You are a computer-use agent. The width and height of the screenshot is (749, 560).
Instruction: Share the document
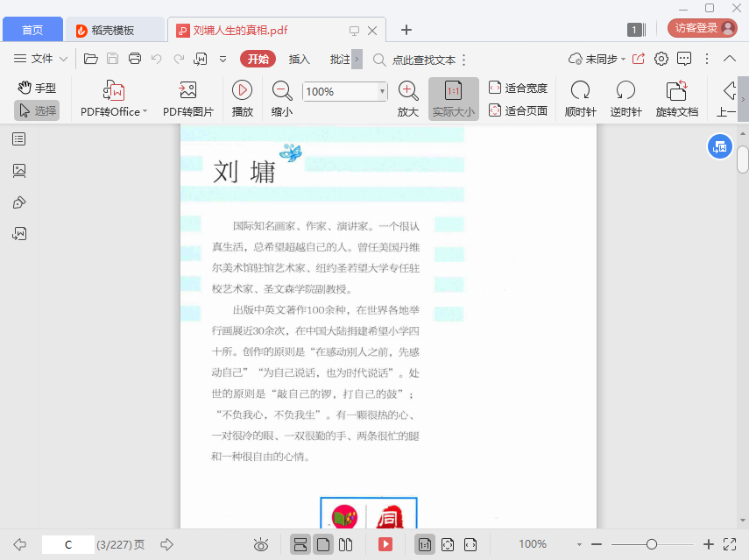[638, 59]
